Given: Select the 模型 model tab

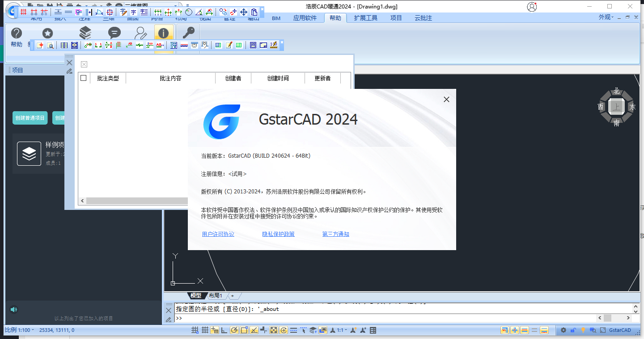Looking at the screenshot, I should pos(196,296).
